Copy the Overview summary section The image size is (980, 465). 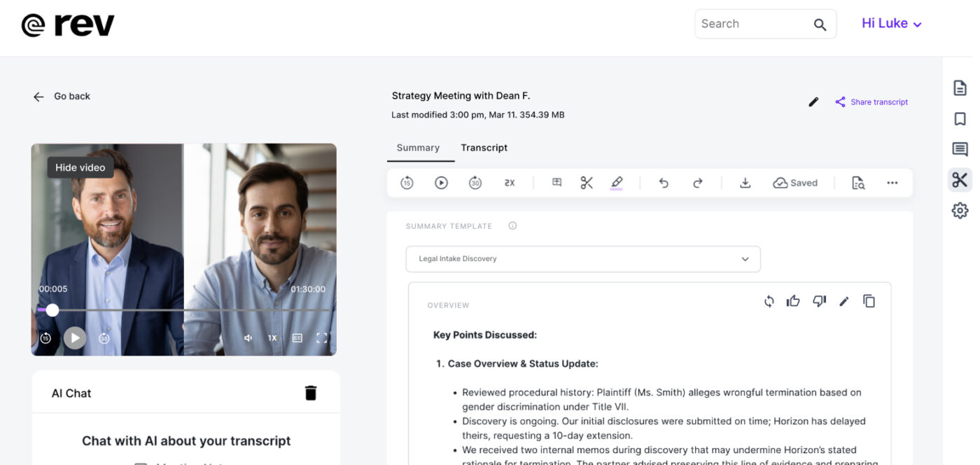869,300
